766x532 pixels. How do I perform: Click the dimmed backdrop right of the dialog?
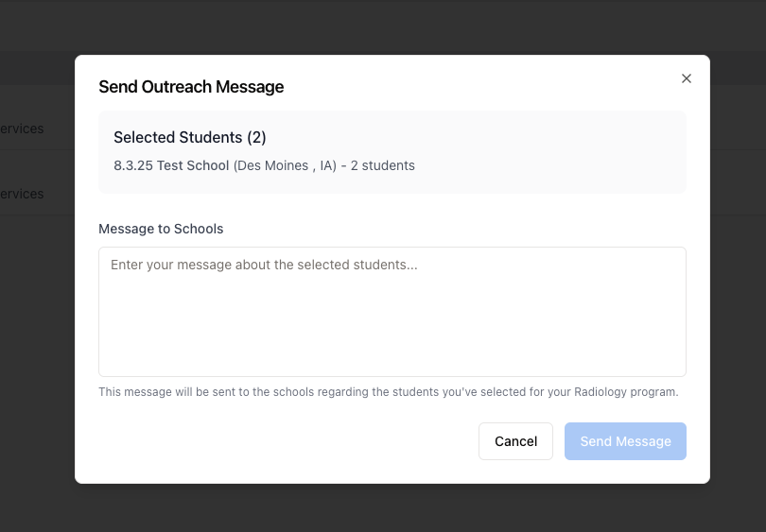pos(738,283)
